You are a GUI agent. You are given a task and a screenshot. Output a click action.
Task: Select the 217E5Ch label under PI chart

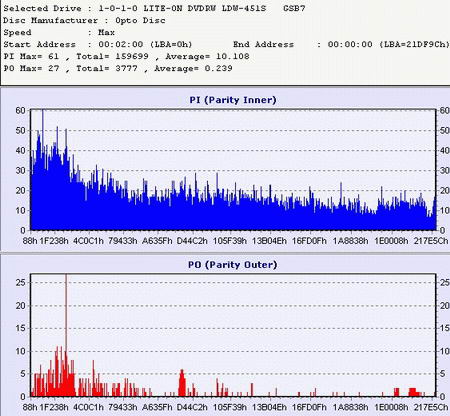point(431,240)
